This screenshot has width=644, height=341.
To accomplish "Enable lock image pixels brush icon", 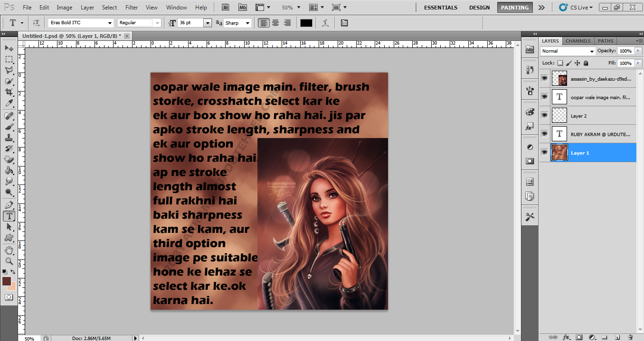I will coord(568,63).
